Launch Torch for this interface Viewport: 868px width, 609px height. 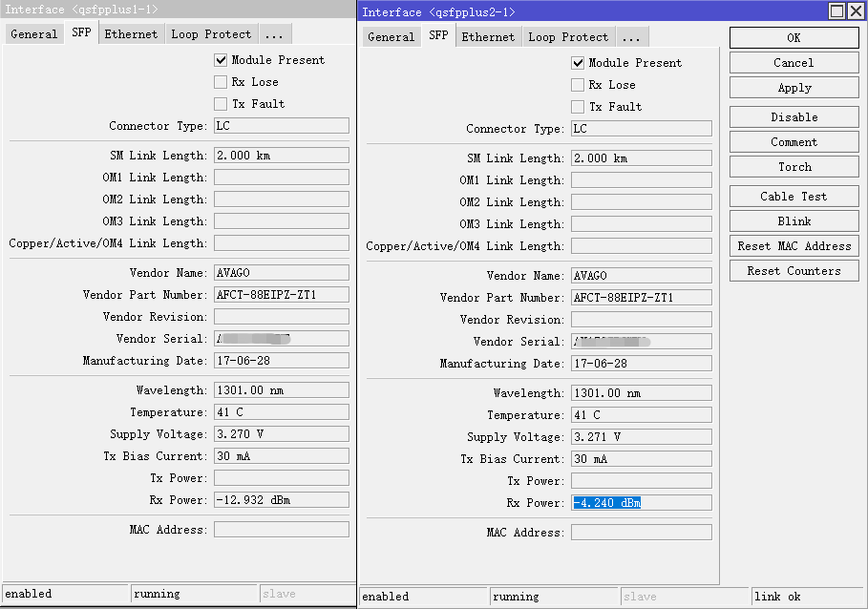coord(794,167)
